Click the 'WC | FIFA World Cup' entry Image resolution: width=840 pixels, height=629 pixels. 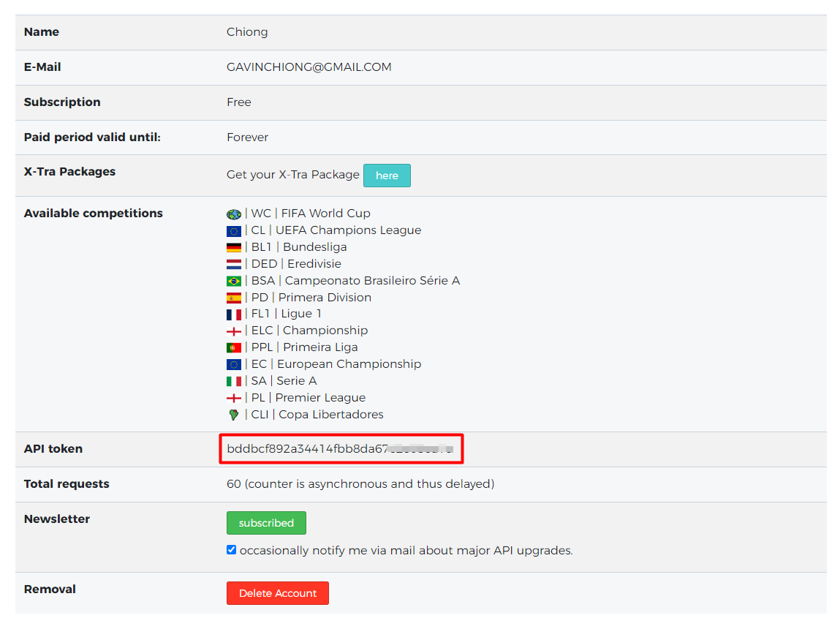311,214
